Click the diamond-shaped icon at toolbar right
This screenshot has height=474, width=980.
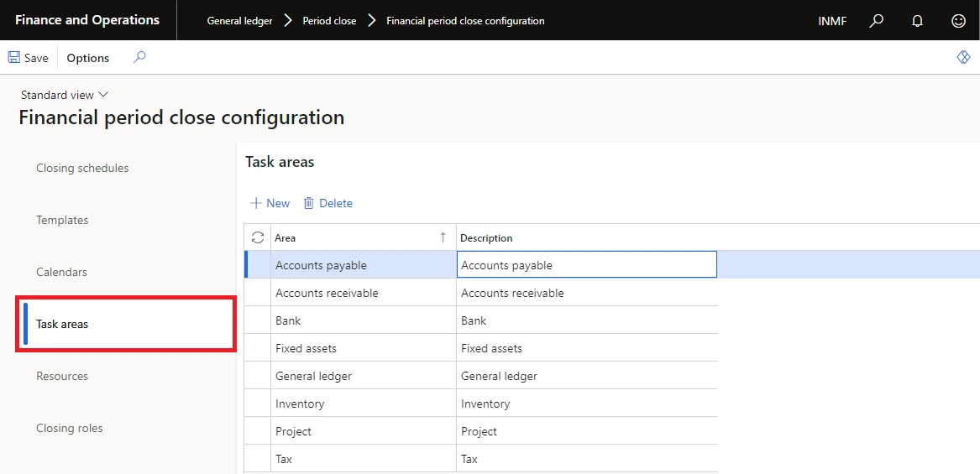[963, 57]
